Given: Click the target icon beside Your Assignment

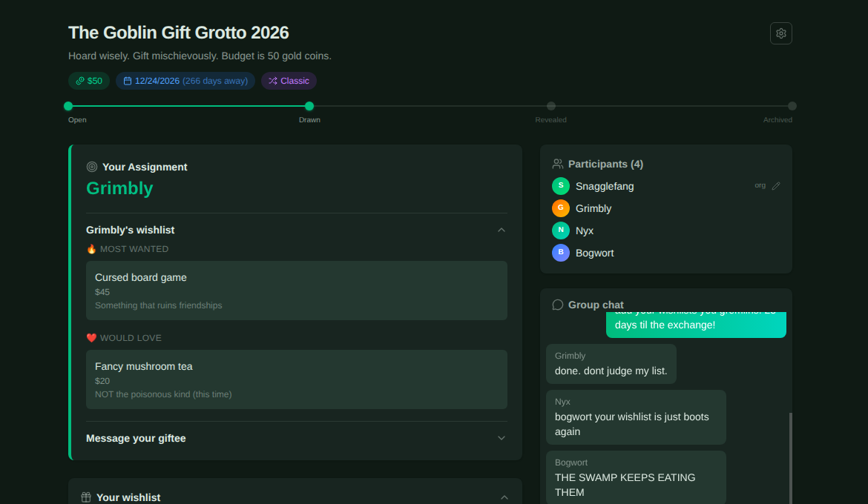Looking at the screenshot, I should [91, 167].
